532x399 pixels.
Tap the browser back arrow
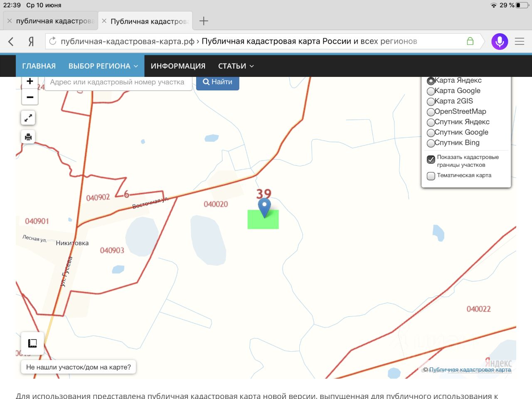(11, 41)
